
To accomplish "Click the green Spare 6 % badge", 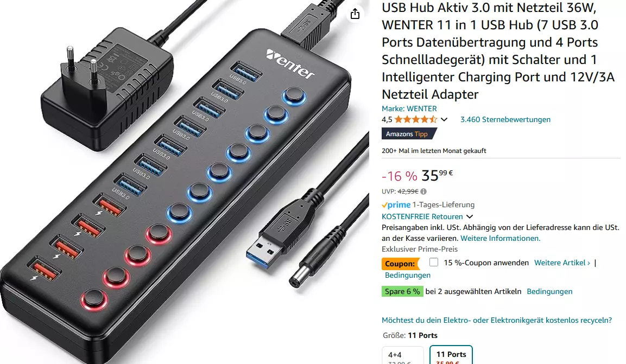I will (x=402, y=291).
